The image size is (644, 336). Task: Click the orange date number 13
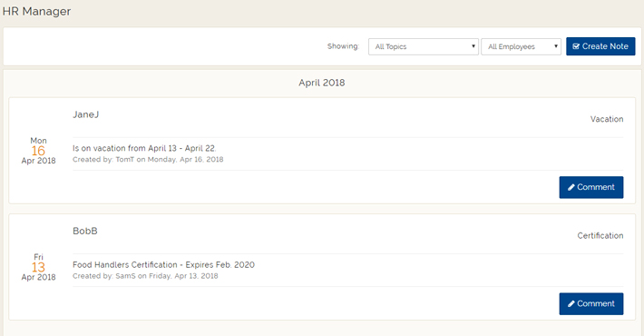pos(38,267)
